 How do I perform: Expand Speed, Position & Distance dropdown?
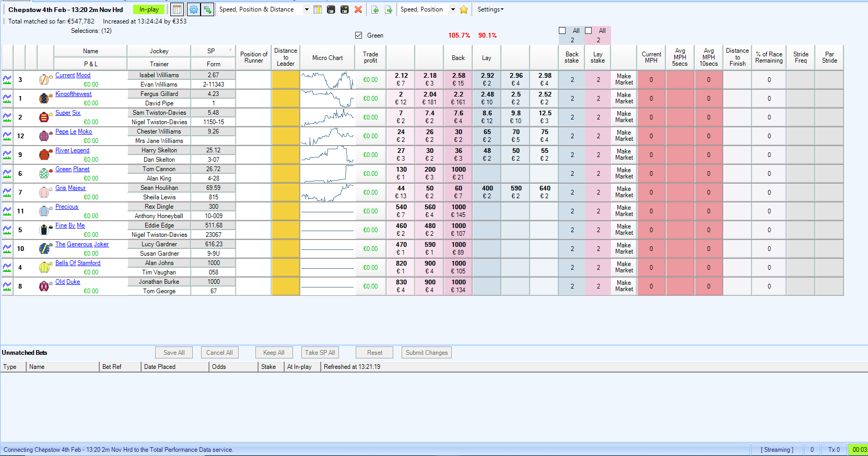tap(307, 9)
